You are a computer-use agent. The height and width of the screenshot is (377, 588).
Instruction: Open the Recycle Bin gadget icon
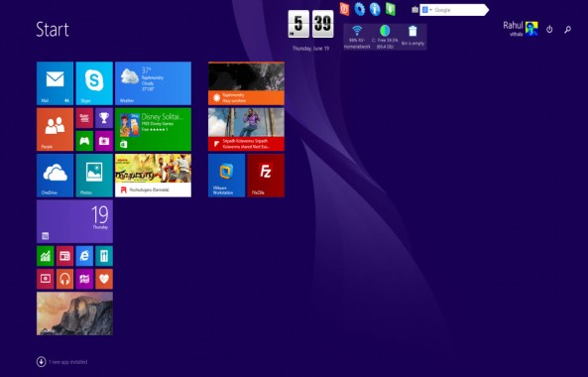pyautogui.click(x=412, y=31)
